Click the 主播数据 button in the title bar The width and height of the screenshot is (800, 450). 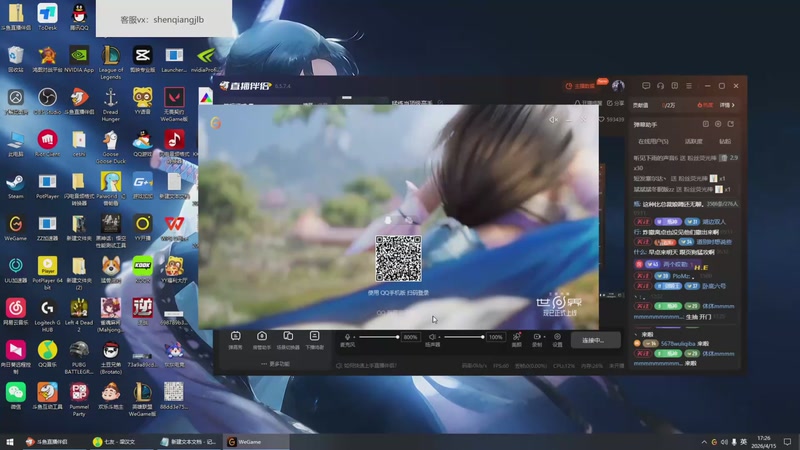(x=580, y=86)
